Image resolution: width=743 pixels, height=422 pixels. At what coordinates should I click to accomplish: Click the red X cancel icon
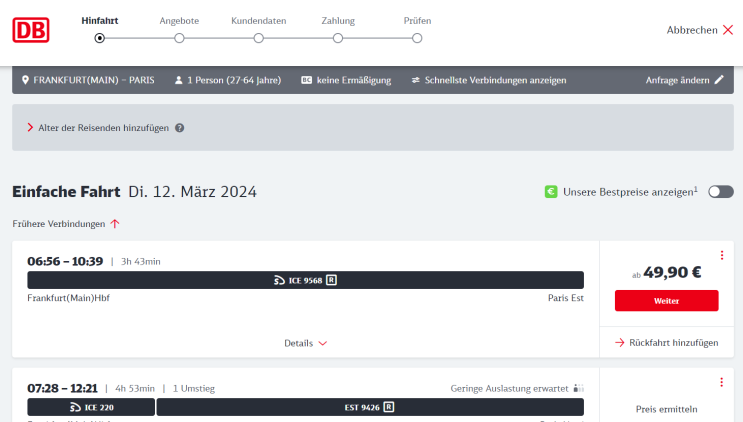(728, 30)
